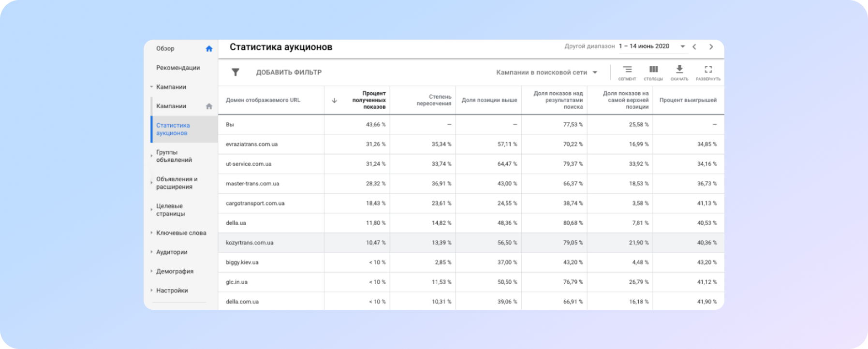Sort by Процент выигрышей column
Viewport: 868px width, 349px height.
(x=688, y=100)
